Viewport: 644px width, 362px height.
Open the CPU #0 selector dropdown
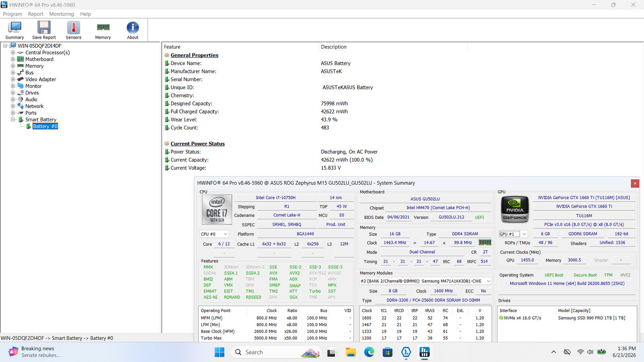(214, 234)
